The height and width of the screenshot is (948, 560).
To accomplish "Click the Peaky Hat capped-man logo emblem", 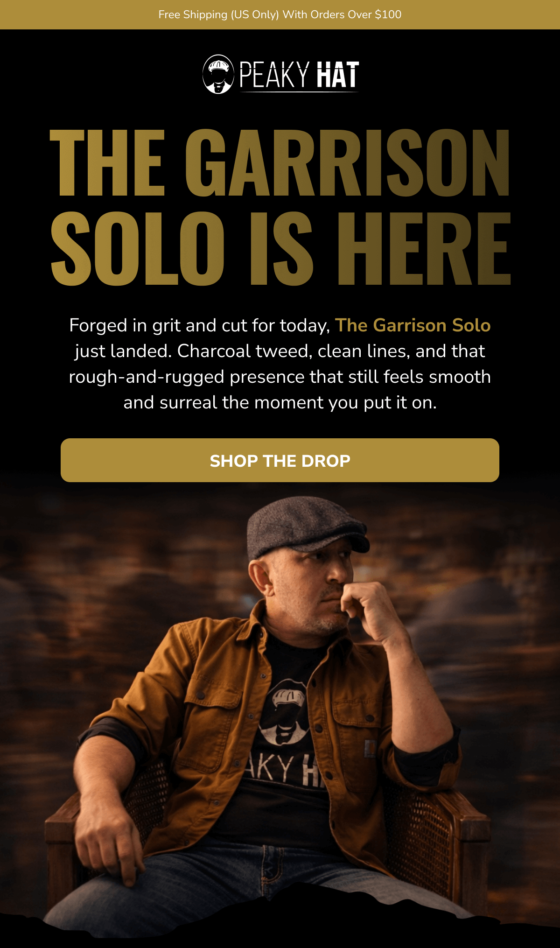I will tap(218, 74).
